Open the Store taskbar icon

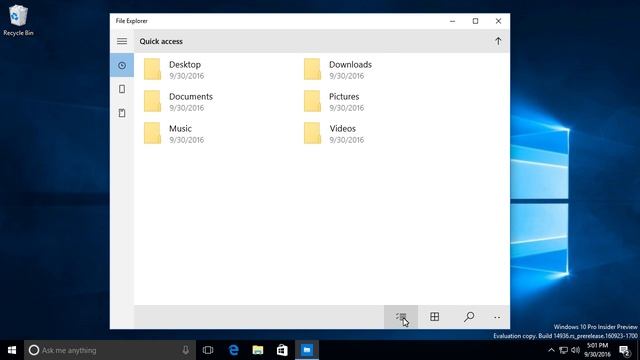(282, 350)
